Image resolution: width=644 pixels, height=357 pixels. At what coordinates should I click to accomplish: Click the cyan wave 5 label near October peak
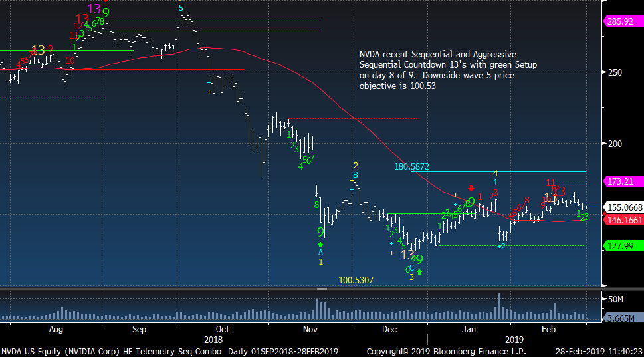coord(181,8)
